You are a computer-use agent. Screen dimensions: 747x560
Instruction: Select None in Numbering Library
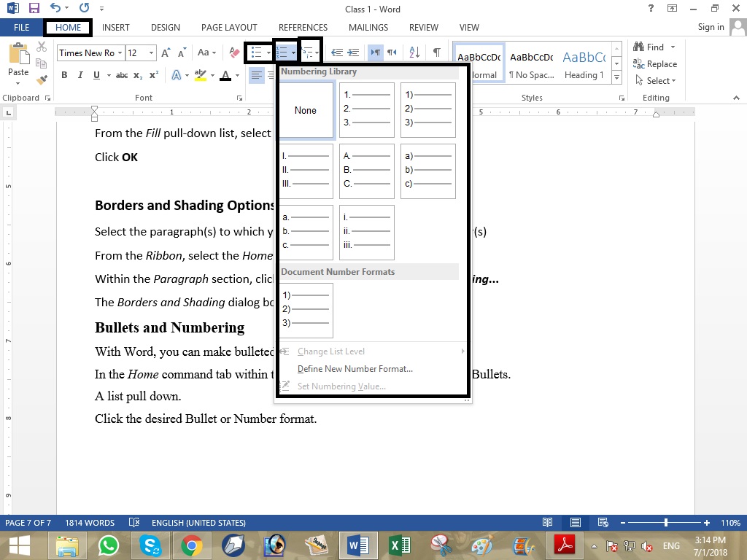tap(306, 110)
